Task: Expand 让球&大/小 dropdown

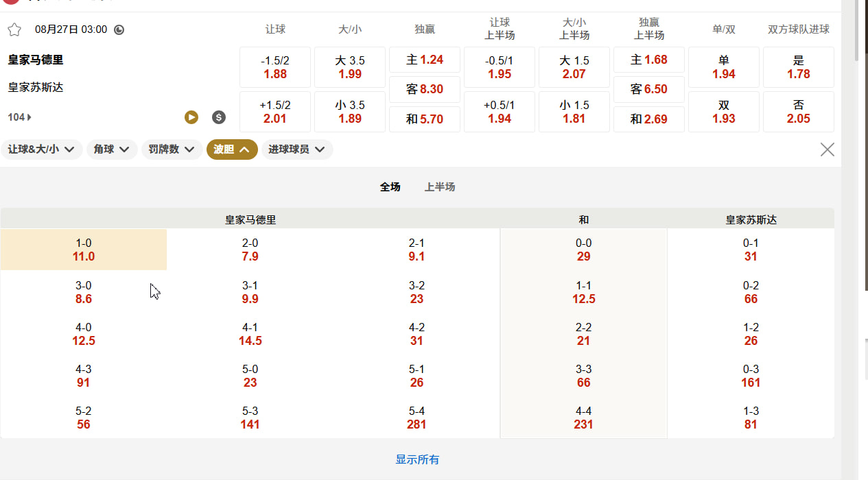Action: pyautogui.click(x=42, y=149)
